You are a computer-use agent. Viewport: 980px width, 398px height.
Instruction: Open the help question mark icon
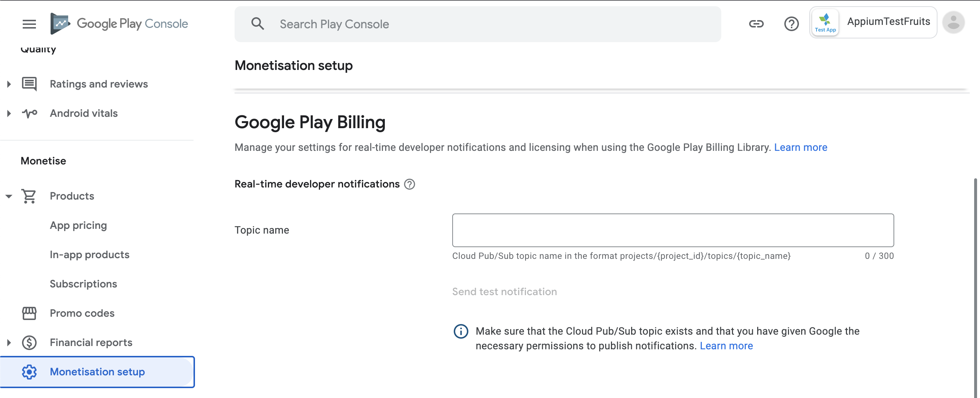point(791,24)
